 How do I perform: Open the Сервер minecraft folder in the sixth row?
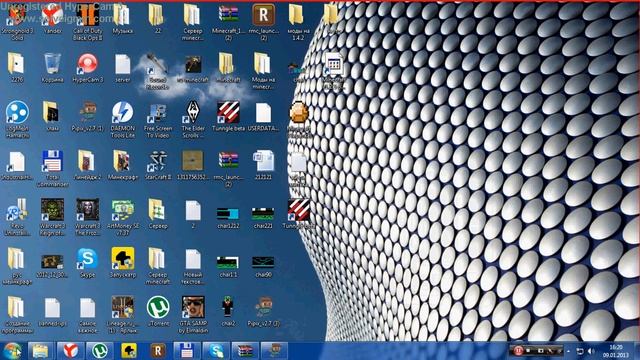[x=158, y=266]
